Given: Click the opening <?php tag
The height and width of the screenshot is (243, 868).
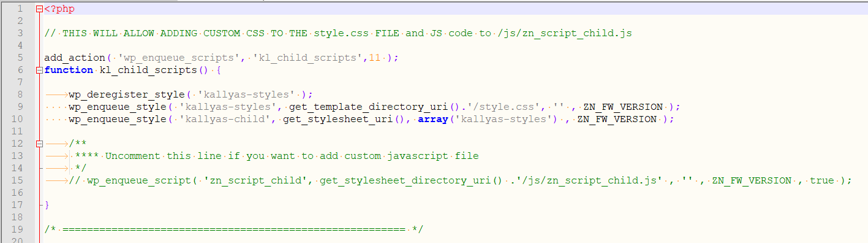Looking at the screenshot, I should point(59,9).
